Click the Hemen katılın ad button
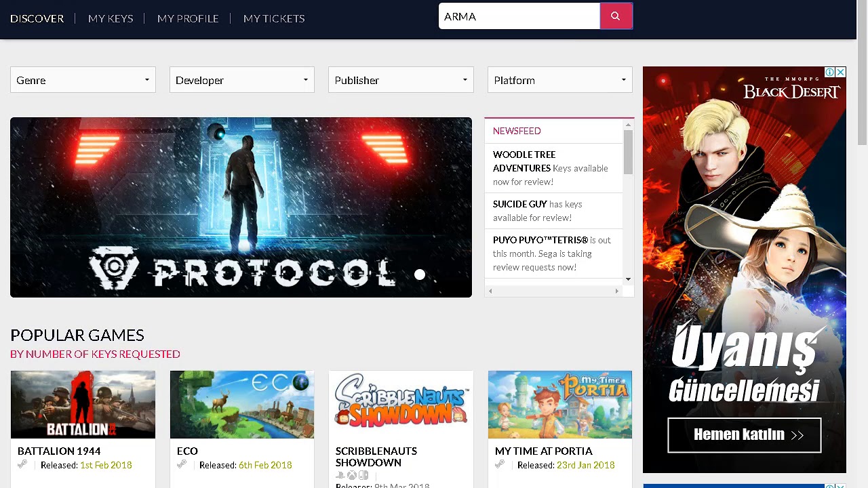868x488 pixels. [745, 435]
